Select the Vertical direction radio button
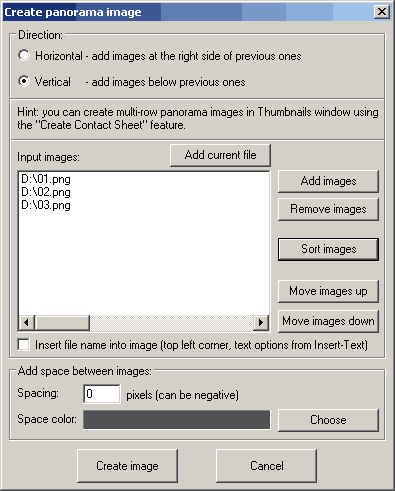The height and width of the screenshot is (491, 395). [x=24, y=81]
